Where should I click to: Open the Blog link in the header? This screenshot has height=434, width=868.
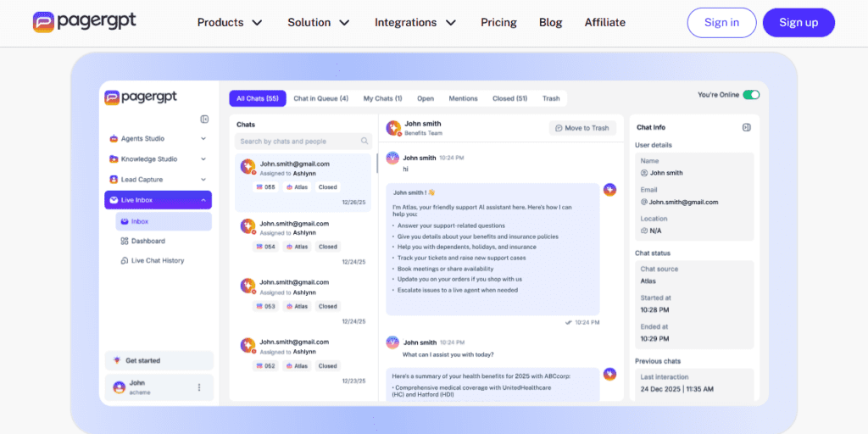point(550,23)
